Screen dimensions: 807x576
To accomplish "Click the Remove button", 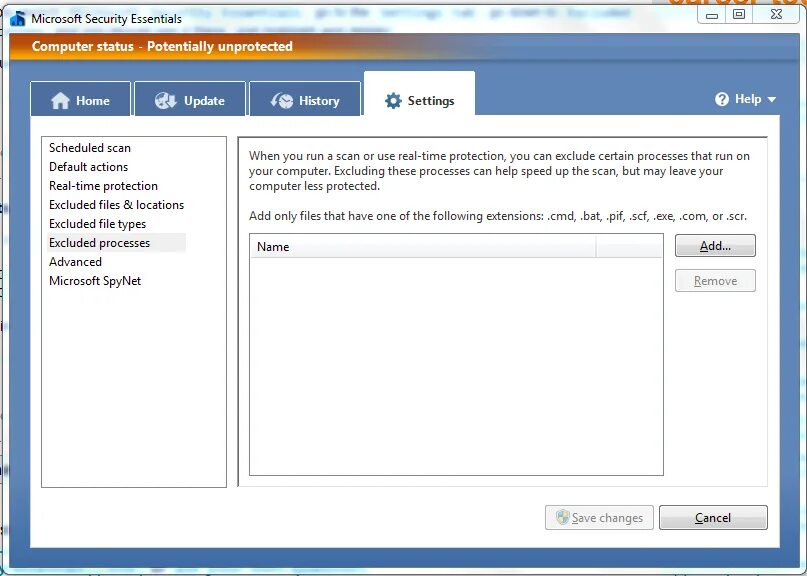I will point(715,281).
